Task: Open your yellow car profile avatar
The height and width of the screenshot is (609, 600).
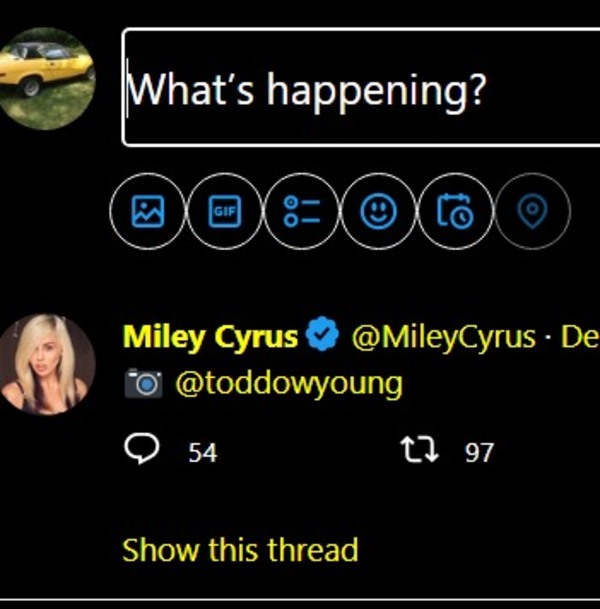Action: pyautogui.click(x=46, y=80)
